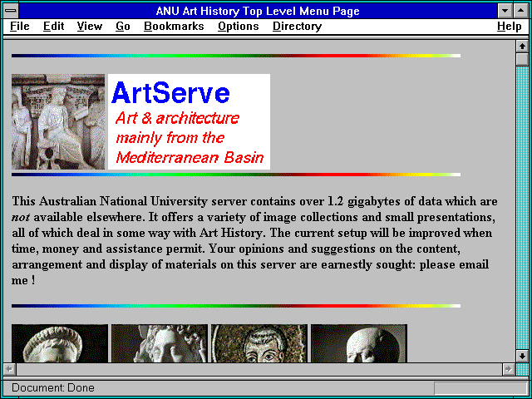Click the horizontal scrollbar right arrow
This screenshot has height=399, width=532.
[x=509, y=369]
